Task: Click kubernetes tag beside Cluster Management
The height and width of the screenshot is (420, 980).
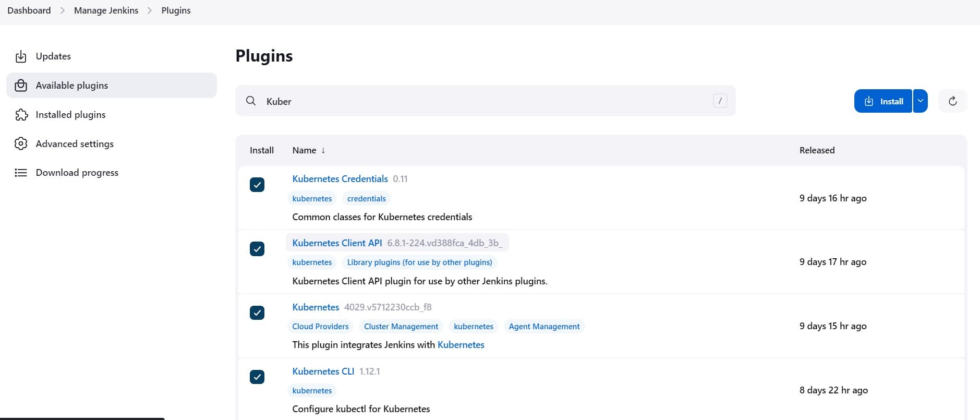Action: [474, 327]
